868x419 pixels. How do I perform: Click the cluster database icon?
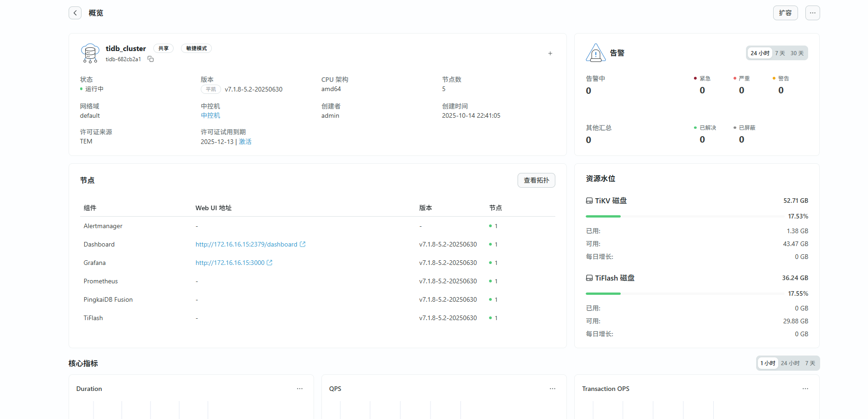(x=90, y=53)
